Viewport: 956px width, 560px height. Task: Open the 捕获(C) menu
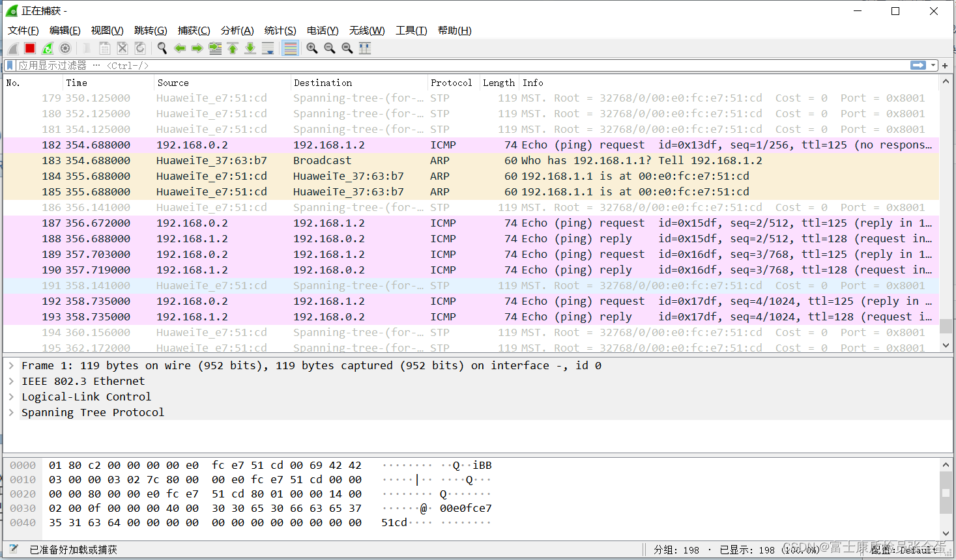[x=194, y=31]
